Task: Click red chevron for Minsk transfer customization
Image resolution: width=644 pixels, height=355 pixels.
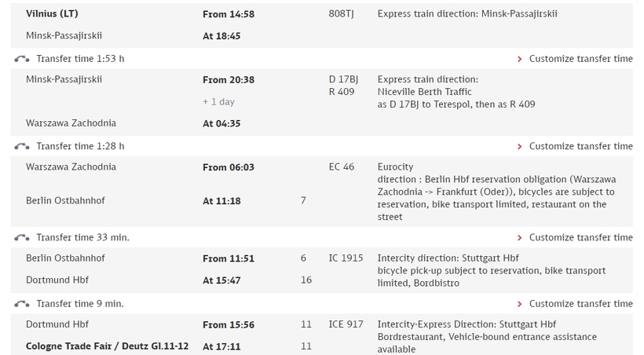Action: tap(520, 59)
